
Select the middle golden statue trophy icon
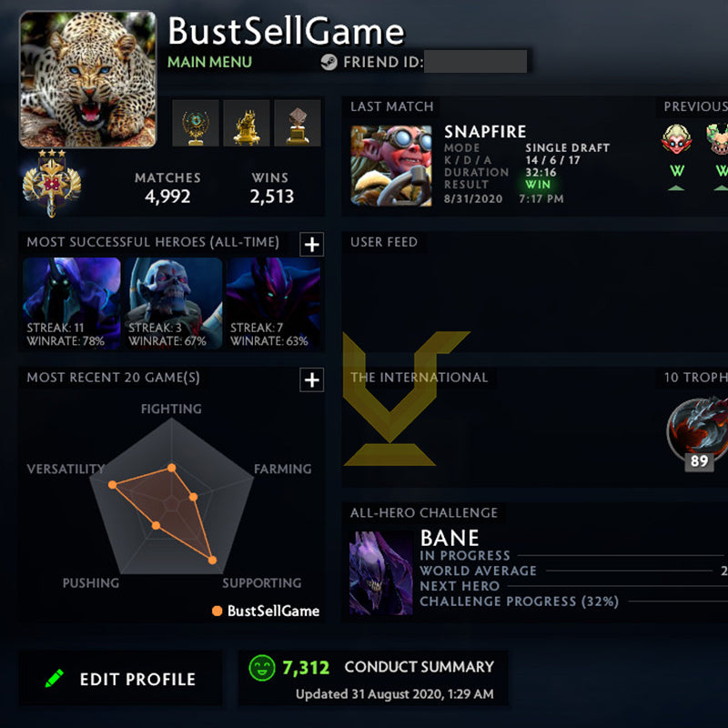247,123
